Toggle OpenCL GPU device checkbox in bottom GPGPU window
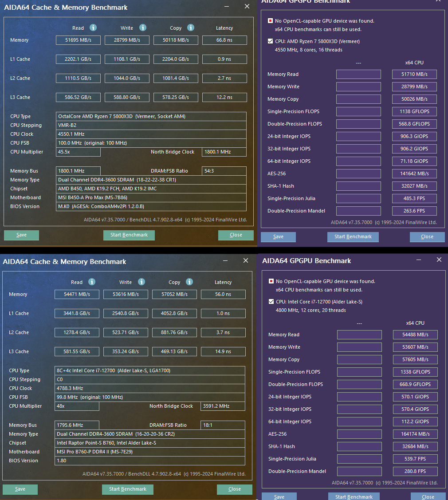 [271, 281]
